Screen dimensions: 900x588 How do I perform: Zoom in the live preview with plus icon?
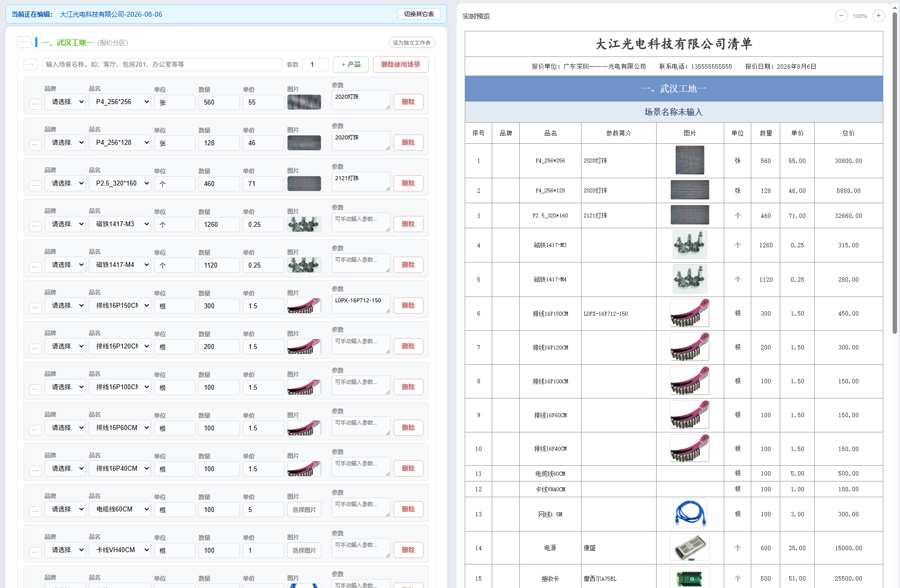click(878, 16)
